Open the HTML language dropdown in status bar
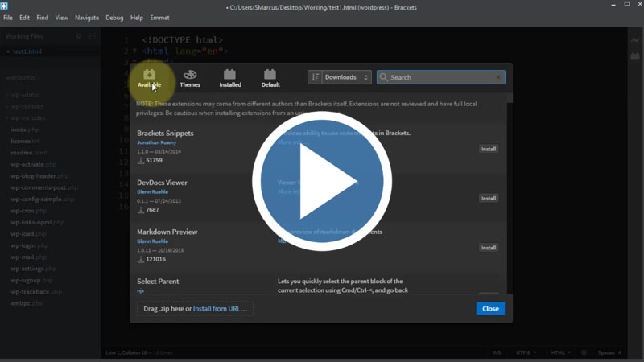 click(560, 352)
